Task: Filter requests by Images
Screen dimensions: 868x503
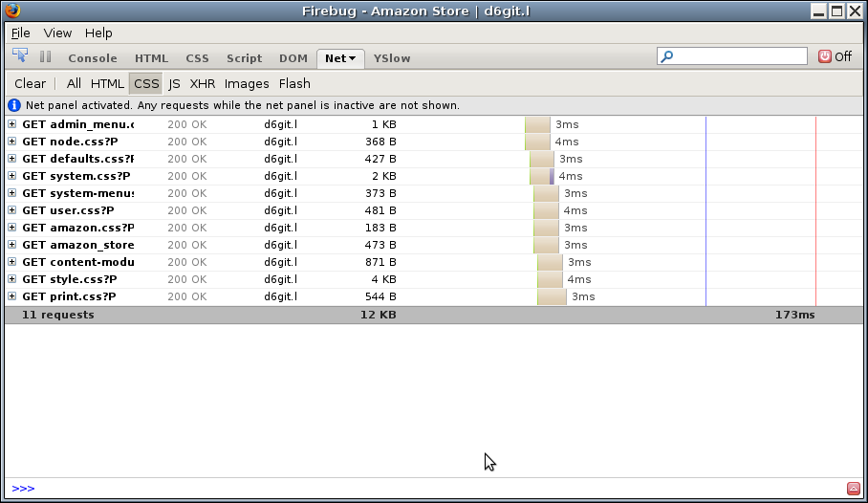Action: [x=247, y=83]
